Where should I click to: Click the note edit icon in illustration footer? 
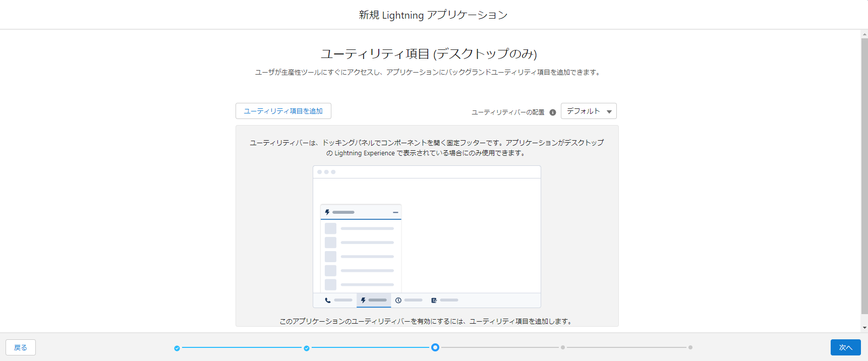[434, 300]
